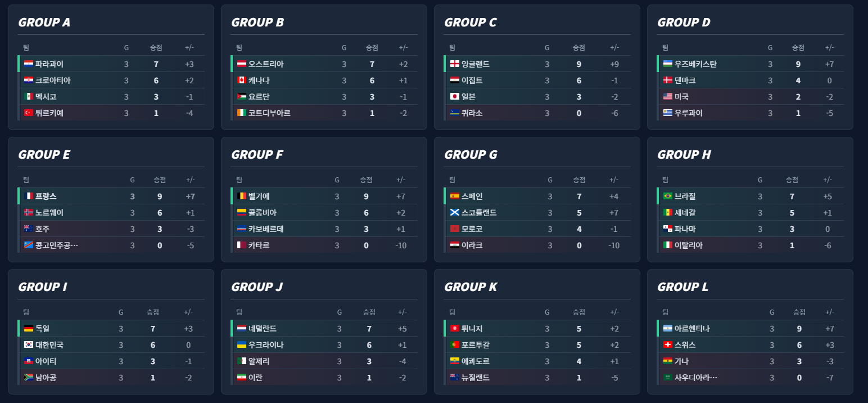
Task: Click the Brazil flag in Group H
Action: (x=668, y=196)
